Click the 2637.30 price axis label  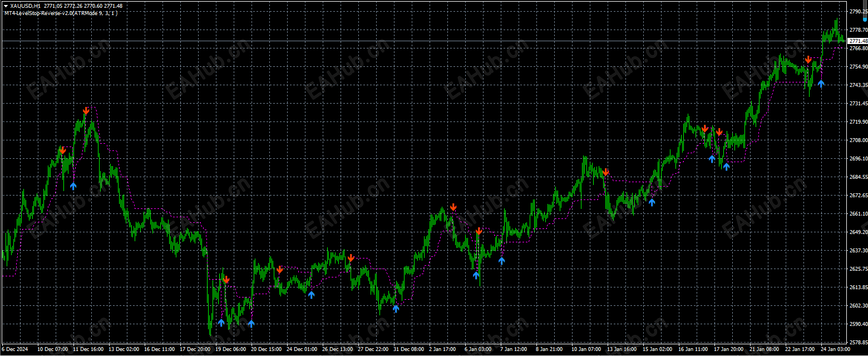(857, 251)
